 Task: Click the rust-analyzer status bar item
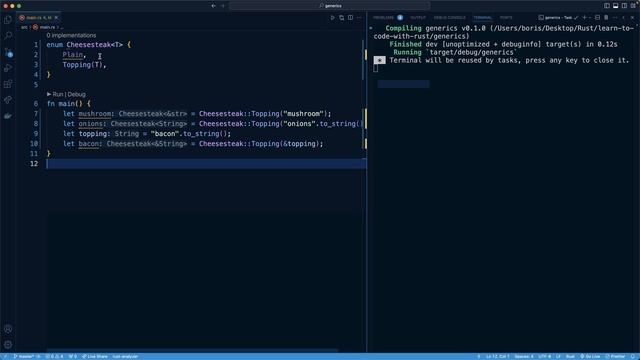click(125, 356)
